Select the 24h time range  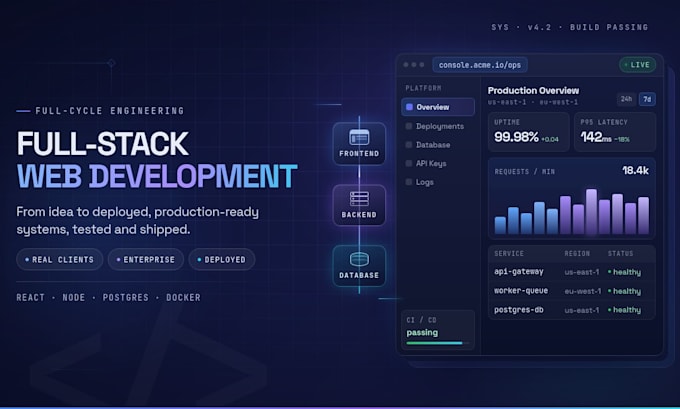(x=626, y=99)
